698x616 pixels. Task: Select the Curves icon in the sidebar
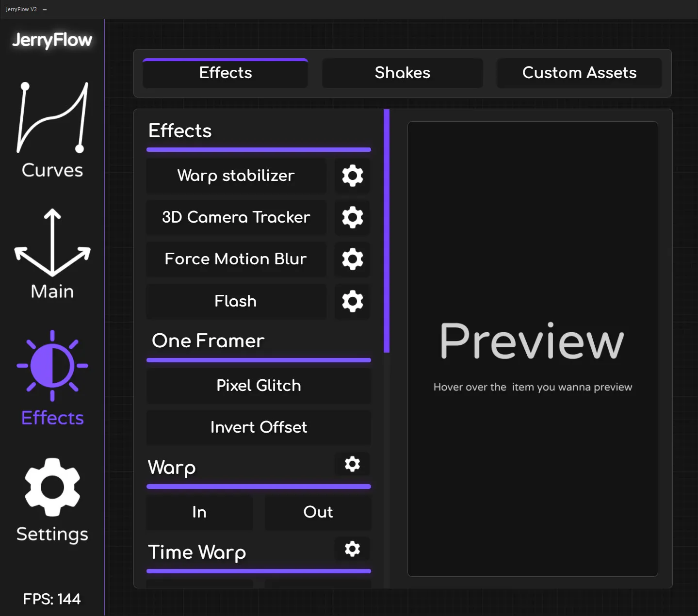click(x=52, y=129)
